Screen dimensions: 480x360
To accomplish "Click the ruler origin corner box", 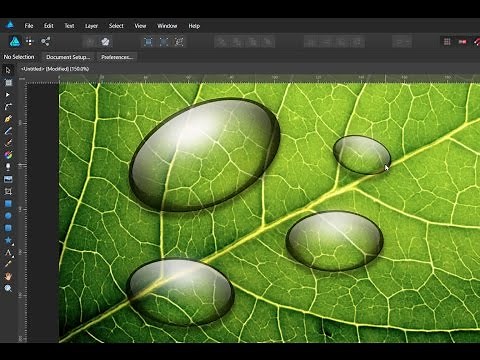I will (x=22, y=79).
